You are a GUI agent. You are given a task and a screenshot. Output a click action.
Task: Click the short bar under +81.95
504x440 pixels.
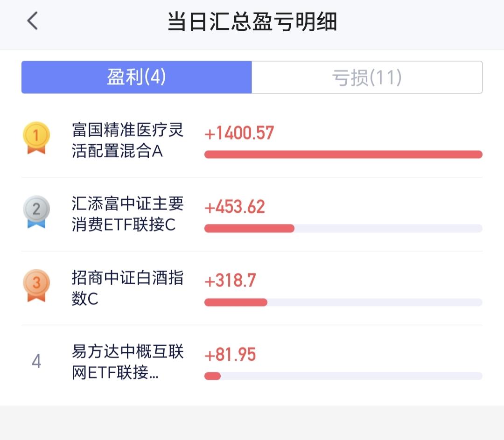click(213, 376)
